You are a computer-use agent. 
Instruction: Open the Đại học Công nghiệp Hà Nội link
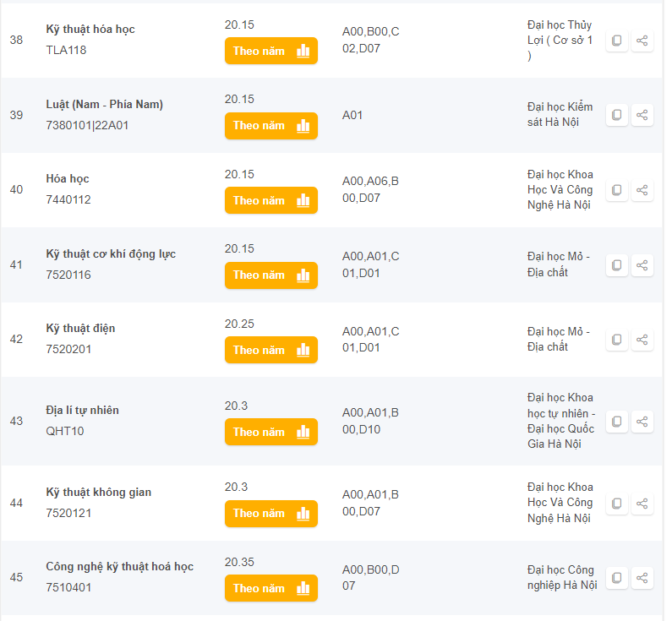[x=562, y=577]
